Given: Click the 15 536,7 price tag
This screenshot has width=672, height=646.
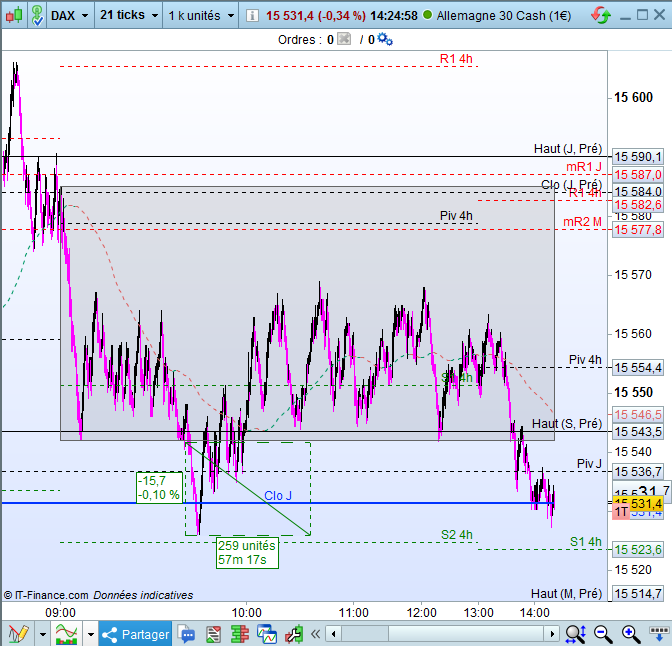Looking at the screenshot, I should click(x=638, y=472).
